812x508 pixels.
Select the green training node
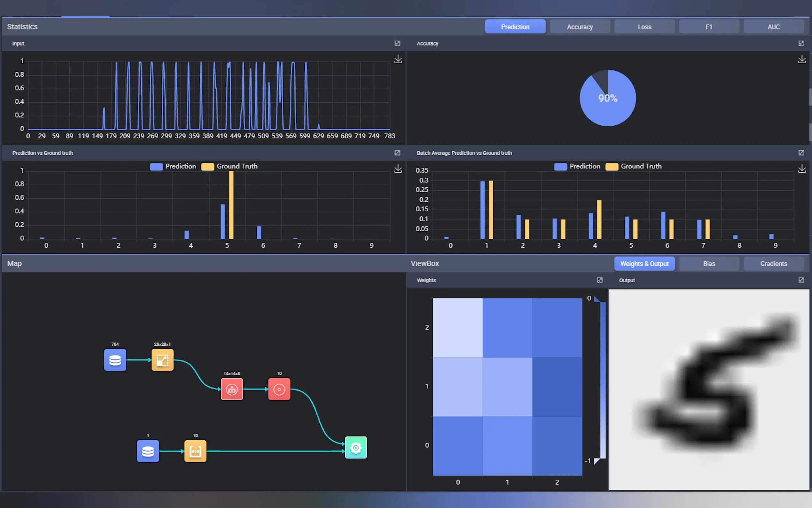pos(355,448)
